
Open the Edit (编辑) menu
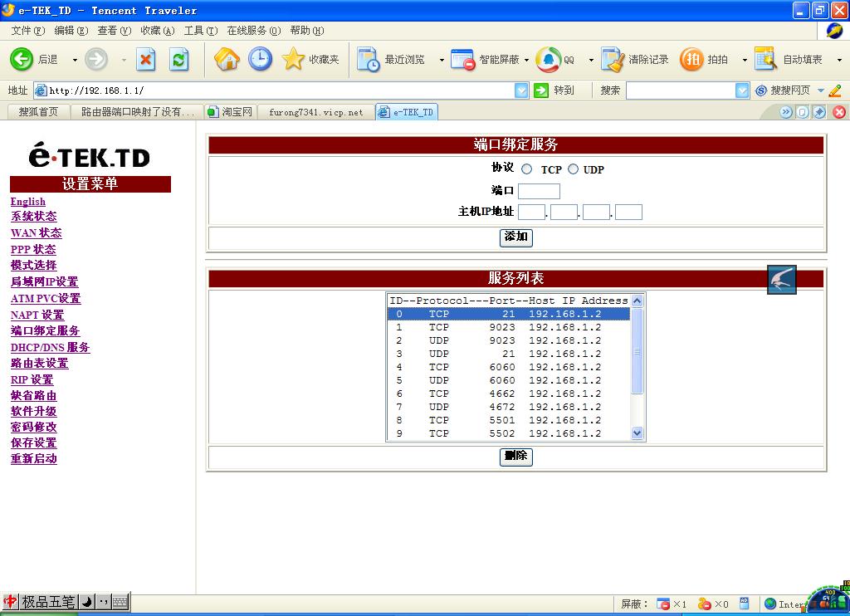(x=71, y=31)
